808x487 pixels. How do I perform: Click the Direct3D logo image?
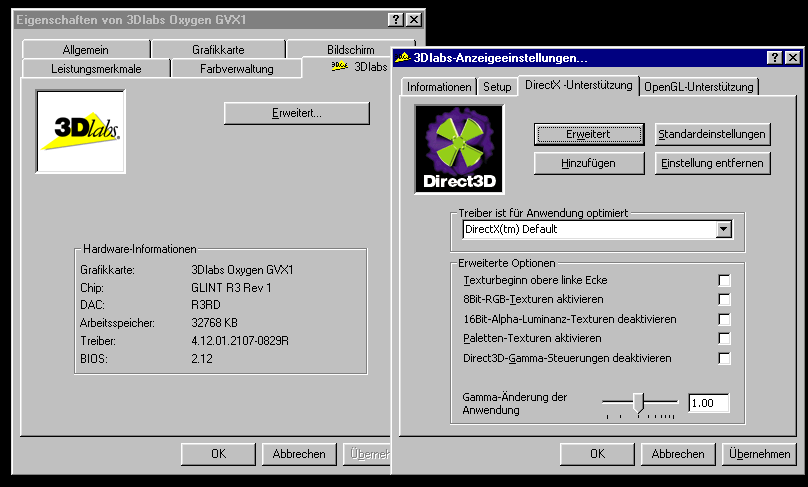[x=459, y=149]
